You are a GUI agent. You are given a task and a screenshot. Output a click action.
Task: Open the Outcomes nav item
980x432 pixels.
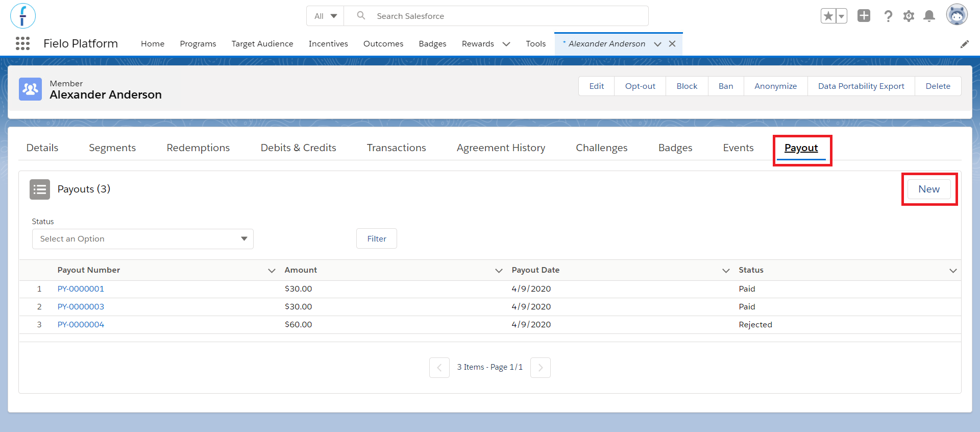pyautogui.click(x=383, y=44)
